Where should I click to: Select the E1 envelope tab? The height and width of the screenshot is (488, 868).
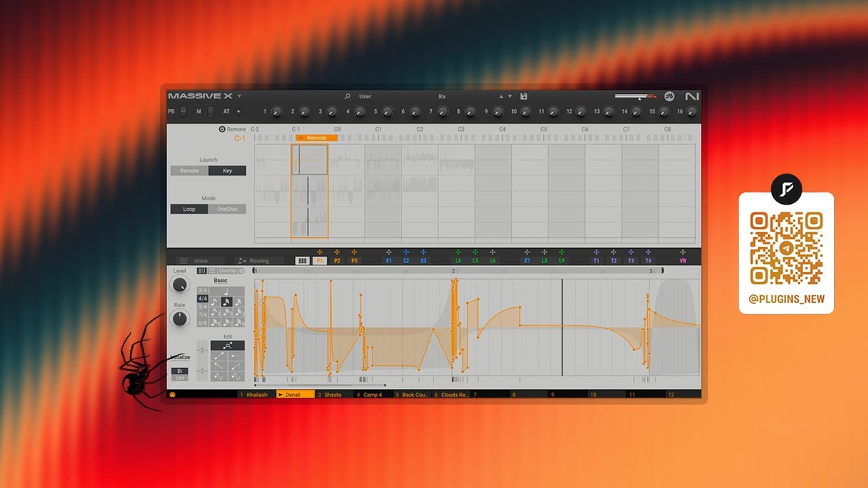pos(388,261)
